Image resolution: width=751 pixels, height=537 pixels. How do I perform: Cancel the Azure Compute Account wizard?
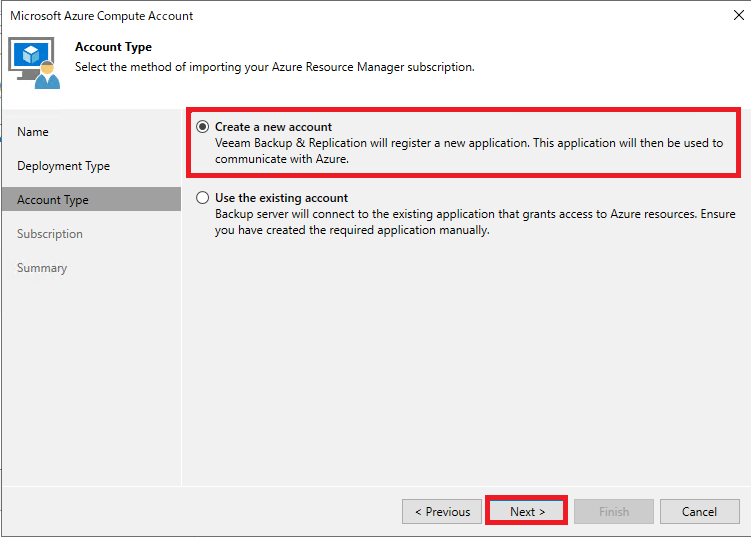(699, 511)
